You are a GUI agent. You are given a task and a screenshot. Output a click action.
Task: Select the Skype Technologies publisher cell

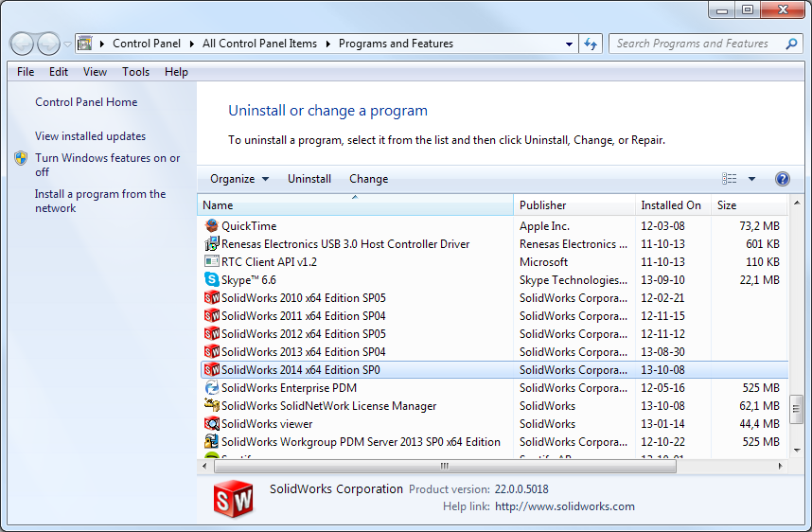tap(574, 280)
